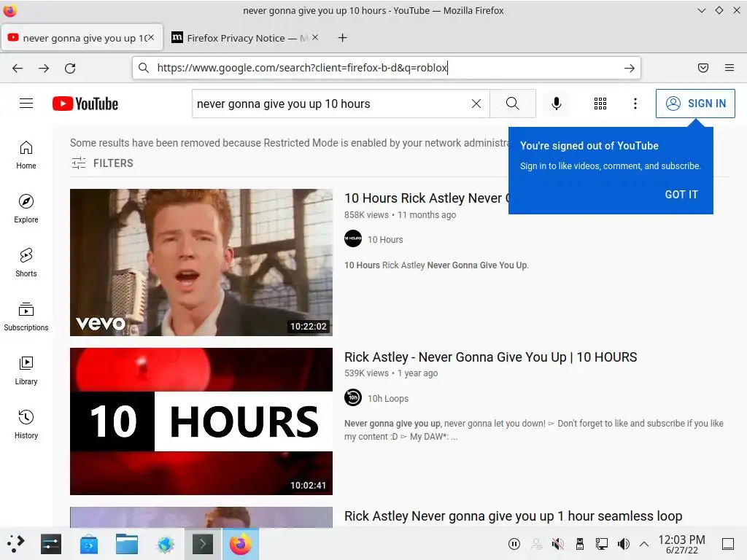Open the window menu arrow in title bar
Screen dimensions: 747x560
(701, 10)
